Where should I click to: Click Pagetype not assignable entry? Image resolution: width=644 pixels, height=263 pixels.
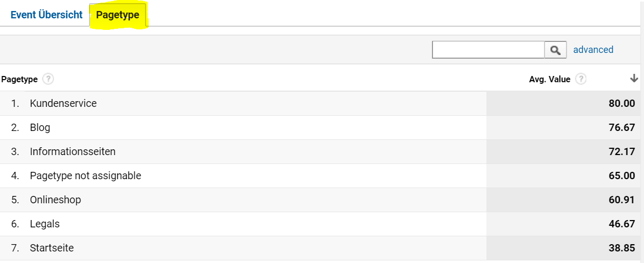coord(85,176)
